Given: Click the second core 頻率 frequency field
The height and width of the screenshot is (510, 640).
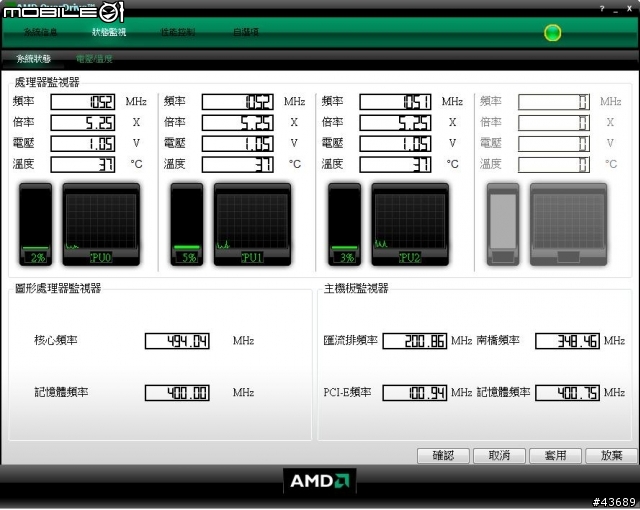Looking at the screenshot, I should click(238, 102).
